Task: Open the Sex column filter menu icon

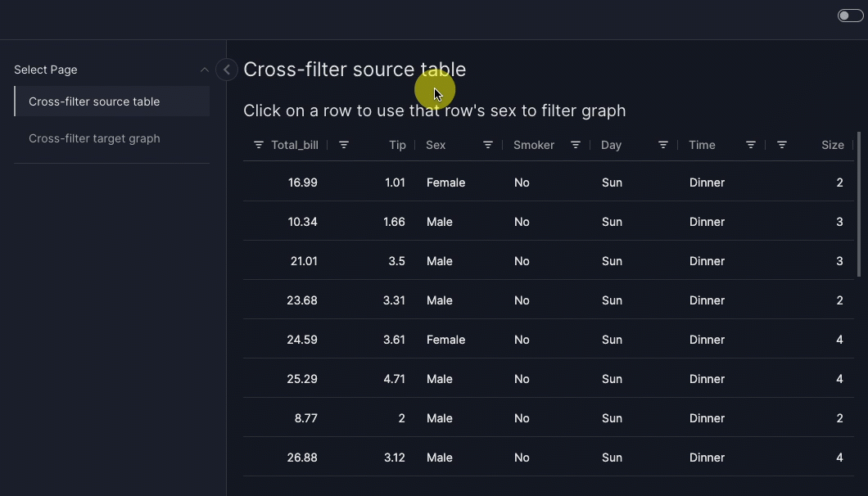Action: (x=488, y=145)
